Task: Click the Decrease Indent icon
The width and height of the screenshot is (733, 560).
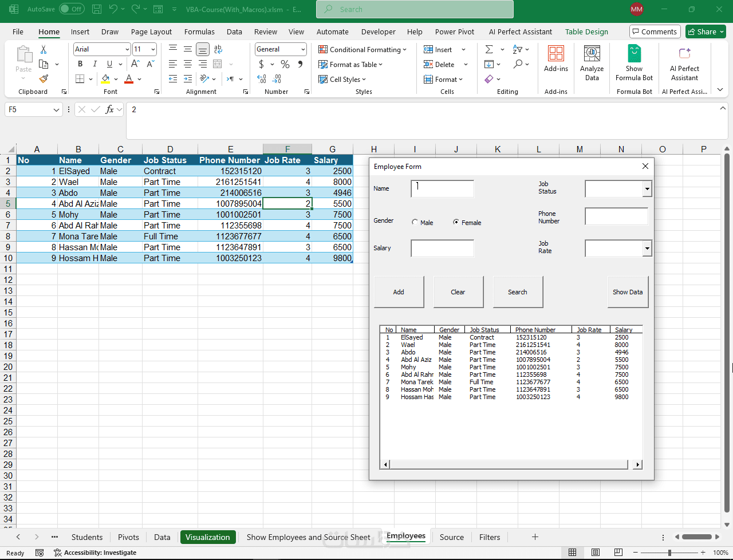Action: [x=173, y=79]
